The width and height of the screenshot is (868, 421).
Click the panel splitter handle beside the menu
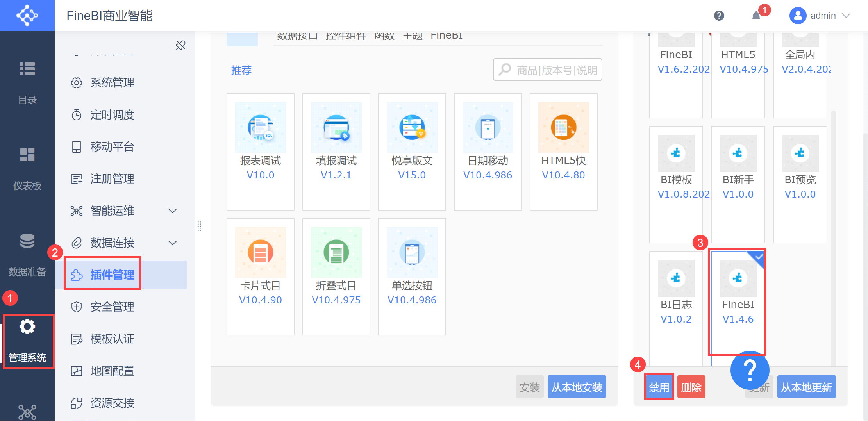(199, 226)
